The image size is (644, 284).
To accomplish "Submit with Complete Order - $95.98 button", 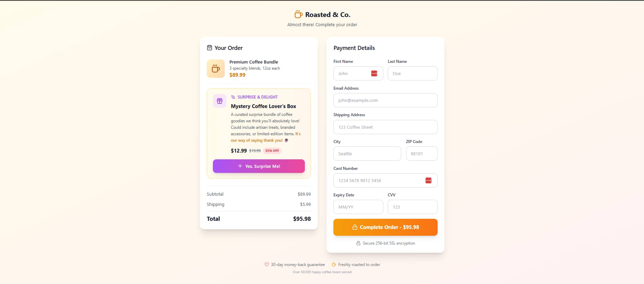I will pos(385,227).
